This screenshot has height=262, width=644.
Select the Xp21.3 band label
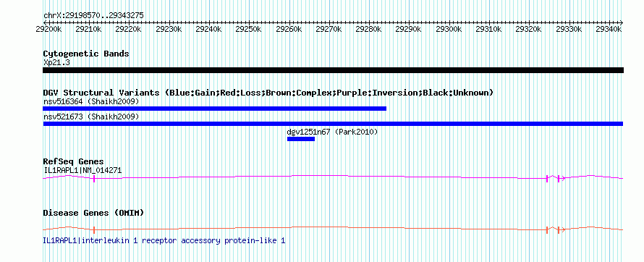point(56,62)
